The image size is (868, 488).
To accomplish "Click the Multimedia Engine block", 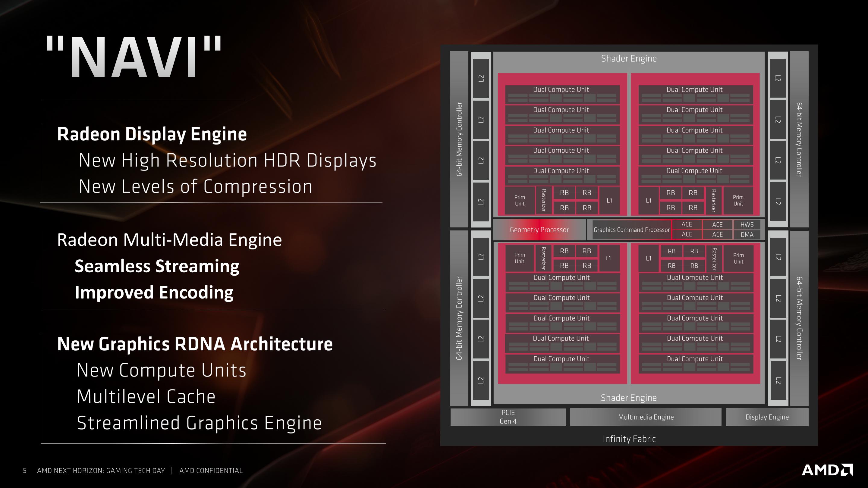I will coord(646,417).
